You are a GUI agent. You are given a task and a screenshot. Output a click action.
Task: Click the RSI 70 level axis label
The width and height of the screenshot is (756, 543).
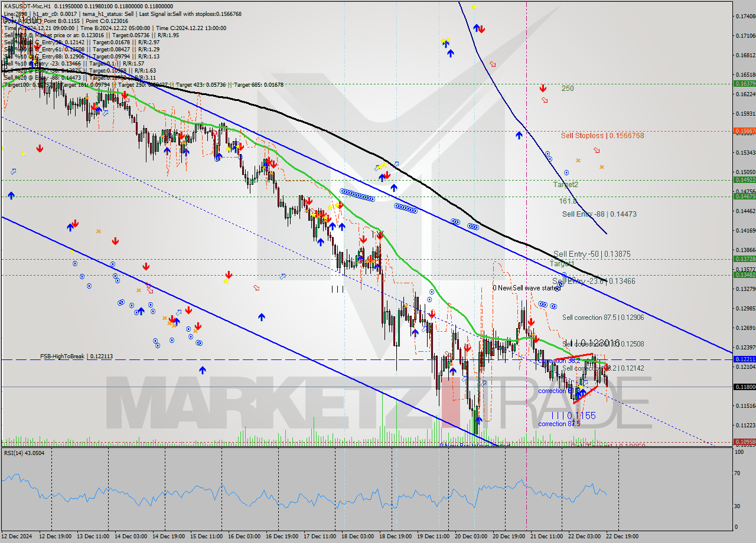(738, 473)
